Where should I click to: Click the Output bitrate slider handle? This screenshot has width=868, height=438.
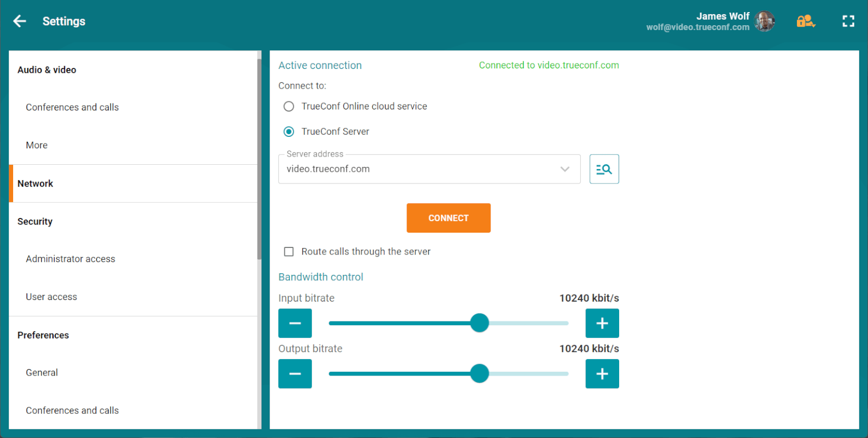tap(480, 374)
